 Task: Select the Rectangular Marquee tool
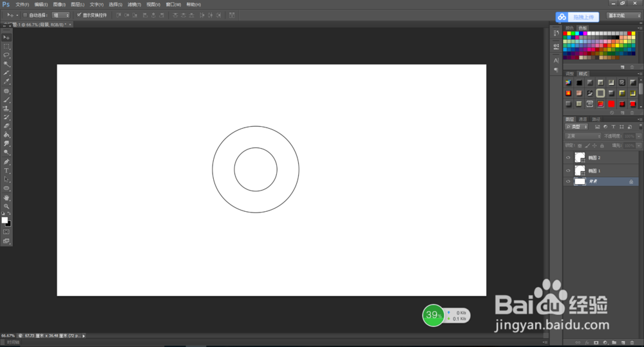(x=6, y=46)
